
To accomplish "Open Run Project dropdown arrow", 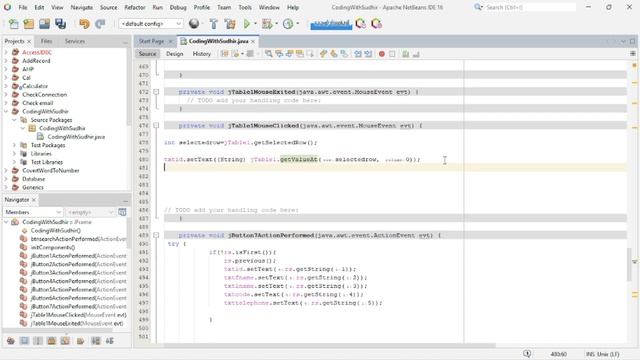I will pyautogui.click(x=256, y=24).
